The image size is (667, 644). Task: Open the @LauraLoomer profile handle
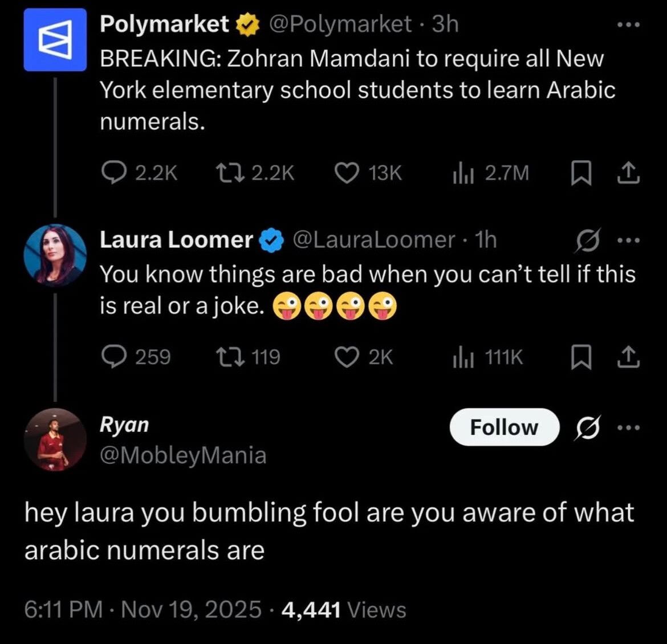373,239
